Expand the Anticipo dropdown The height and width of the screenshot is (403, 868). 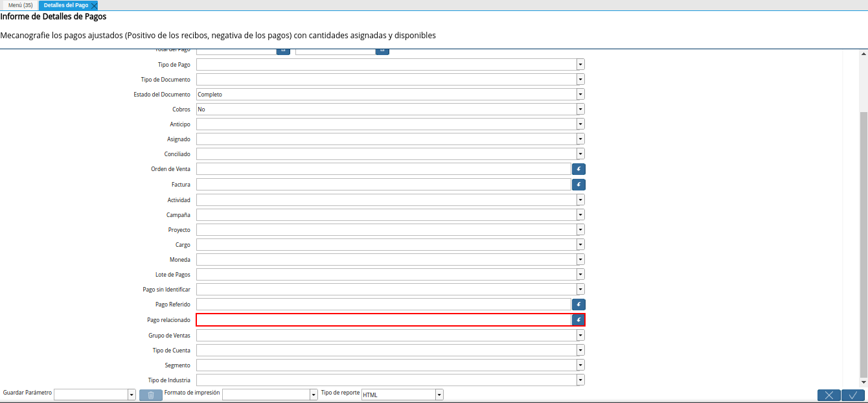(x=580, y=124)
